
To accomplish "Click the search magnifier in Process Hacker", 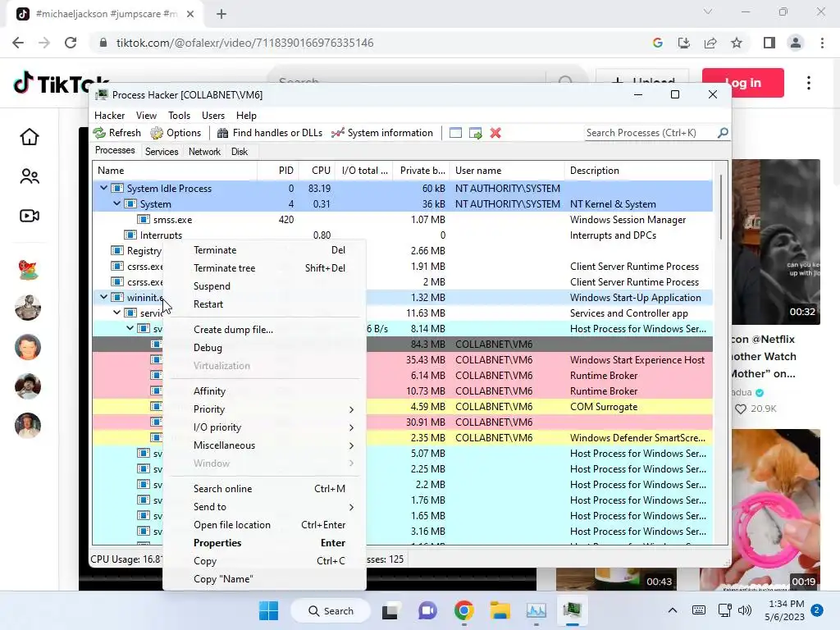I will pyautogui.click(x=722, y=132).
